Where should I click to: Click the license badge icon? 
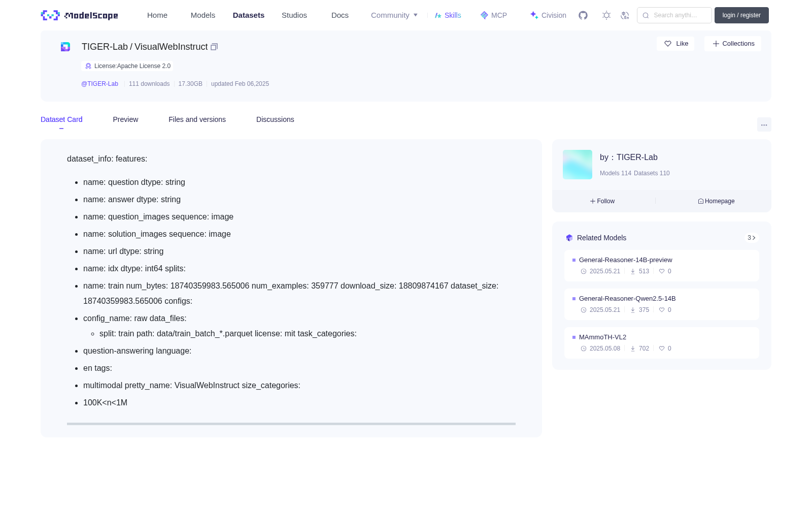pyautogui.click(x=88, y=66)
